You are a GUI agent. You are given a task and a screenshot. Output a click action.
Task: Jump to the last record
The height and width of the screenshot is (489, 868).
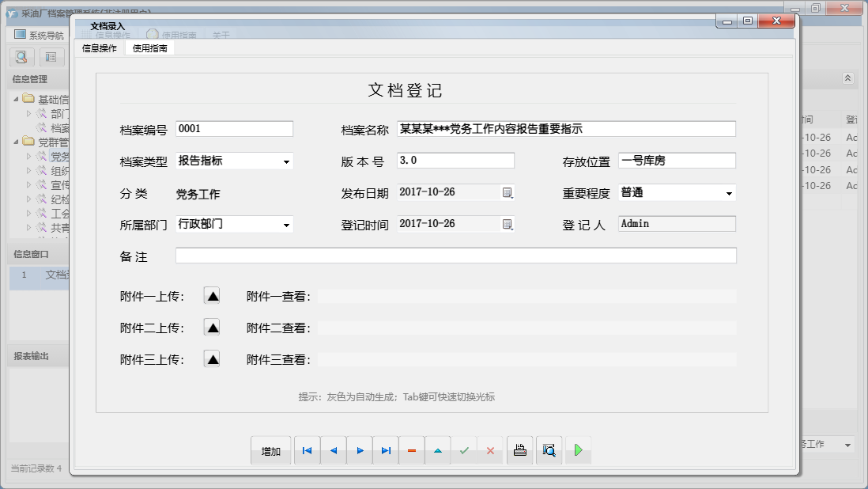pos(386,450)
